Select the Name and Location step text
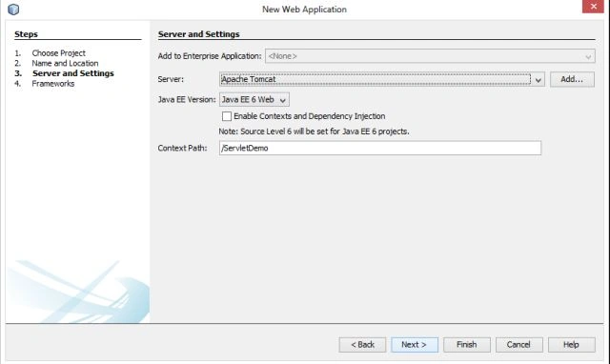Screen dimensions: 610x364 [x=65, y=63]
